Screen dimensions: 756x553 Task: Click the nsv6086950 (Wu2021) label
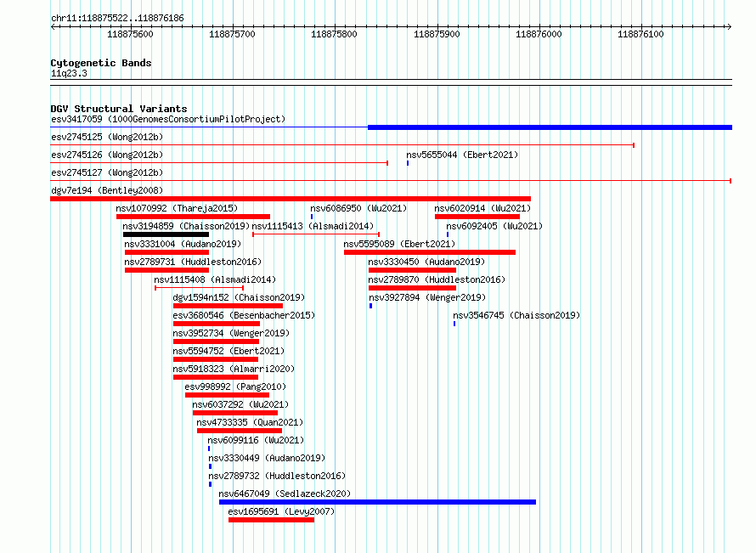358,208
